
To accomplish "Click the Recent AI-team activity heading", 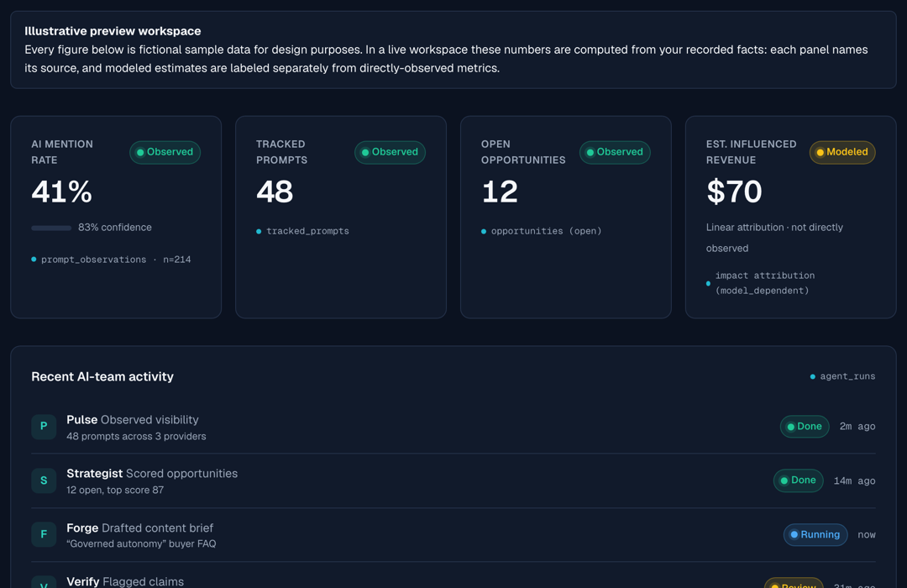I will (x=102, y=377).
